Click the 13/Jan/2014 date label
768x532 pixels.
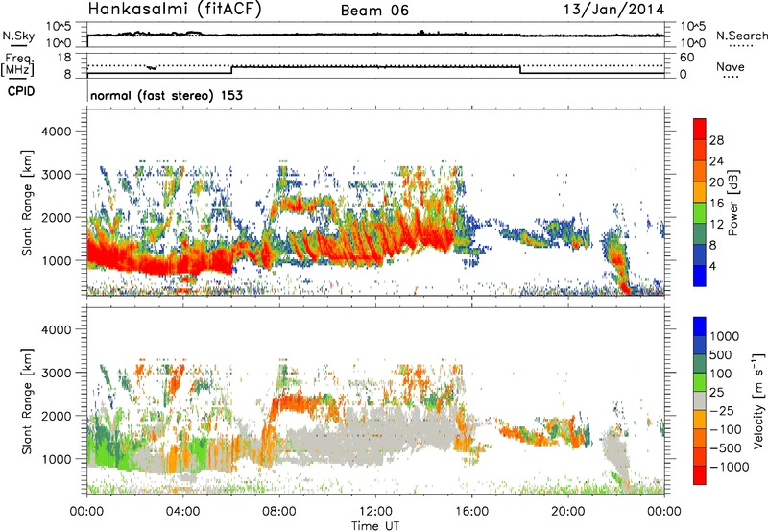tap(613, 10)
